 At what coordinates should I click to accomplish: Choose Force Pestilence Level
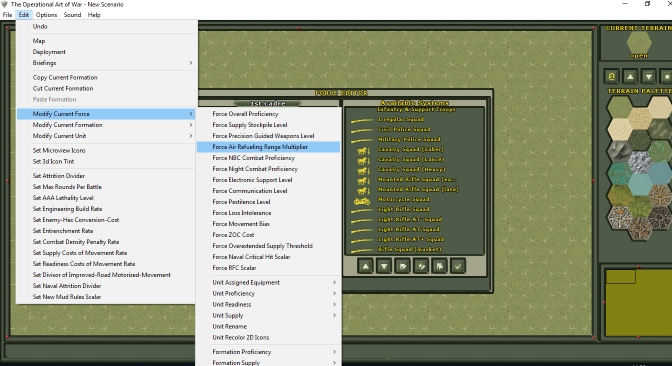(x=269, y=202)
